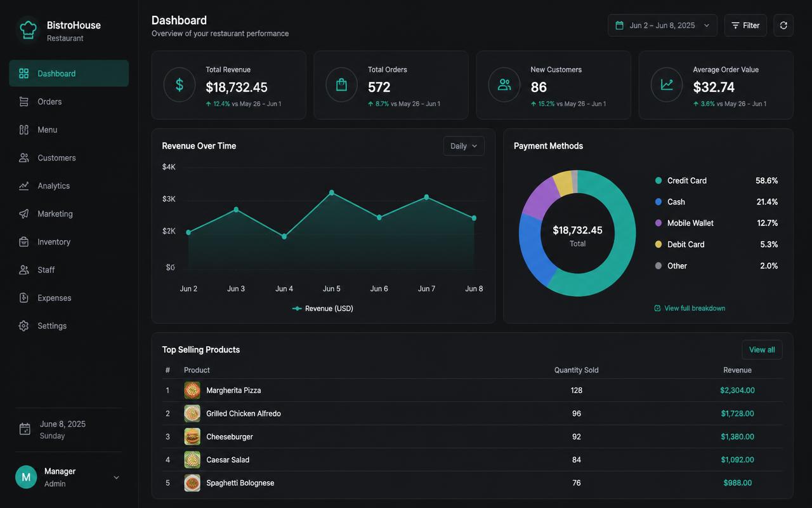Click the 58.6% Credit Card percentage
The height and width of the screenshot is (508, 812).
click(x=766, y=181)
